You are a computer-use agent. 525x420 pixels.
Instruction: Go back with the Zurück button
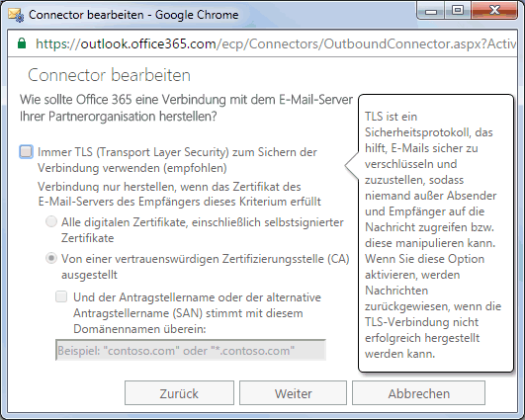pyautogui.click(x=179, y=393)
